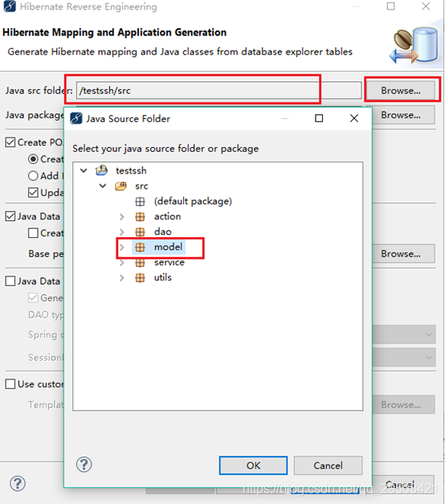This screenshot has width=445, height=504.
Task: Click the Hibernate Reverse Engineering title icon
Action: pos(10,6)
